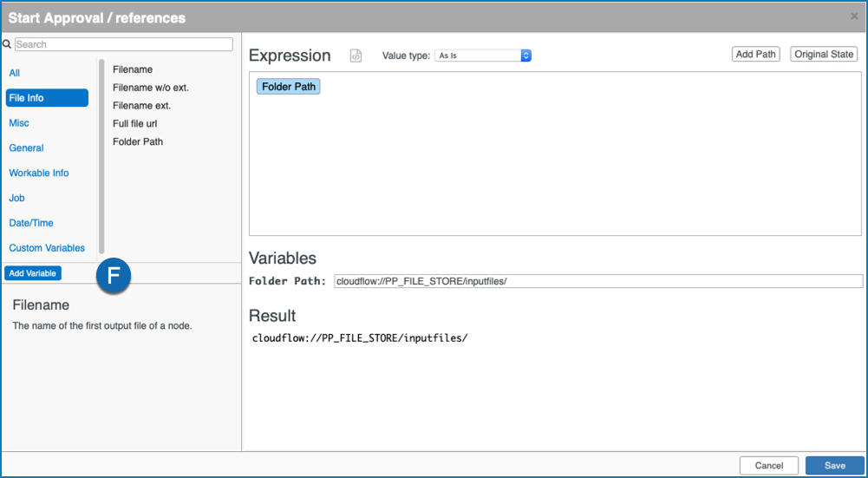
Task: Click the code snippet icon beside Expression
Action: [356, 56]
